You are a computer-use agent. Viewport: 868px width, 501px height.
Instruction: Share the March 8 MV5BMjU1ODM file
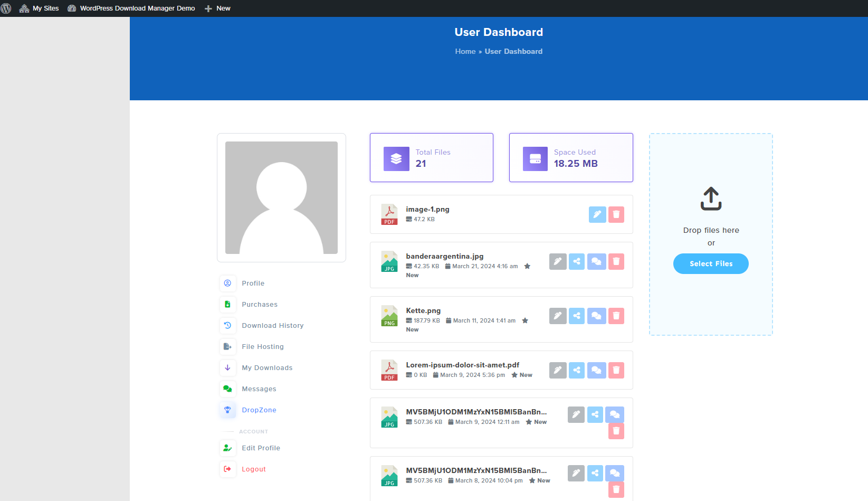[x=595, y=473]
